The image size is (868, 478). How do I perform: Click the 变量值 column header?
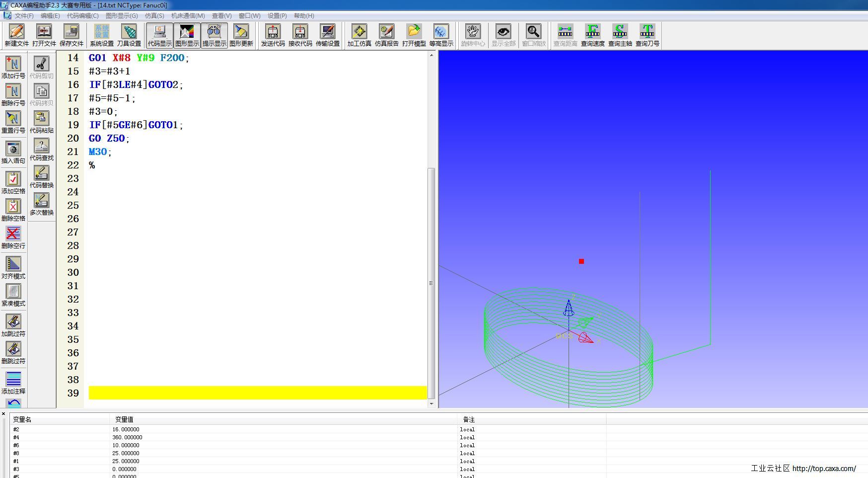[x=124, y=419]
